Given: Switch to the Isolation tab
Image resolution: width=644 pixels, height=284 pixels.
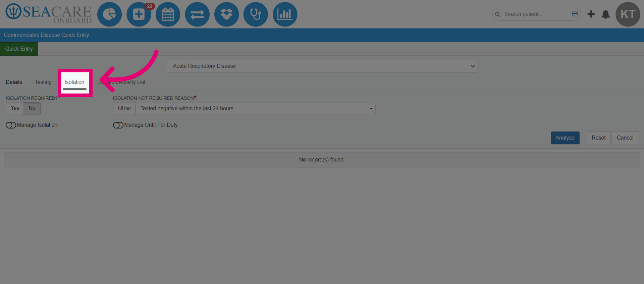Looking at the screenshot, I should (x=74, y=82).
